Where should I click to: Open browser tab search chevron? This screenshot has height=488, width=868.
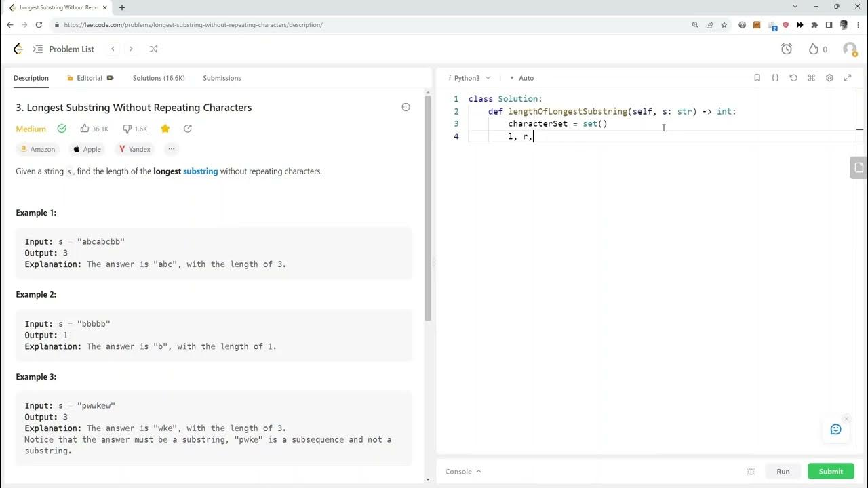795,7
